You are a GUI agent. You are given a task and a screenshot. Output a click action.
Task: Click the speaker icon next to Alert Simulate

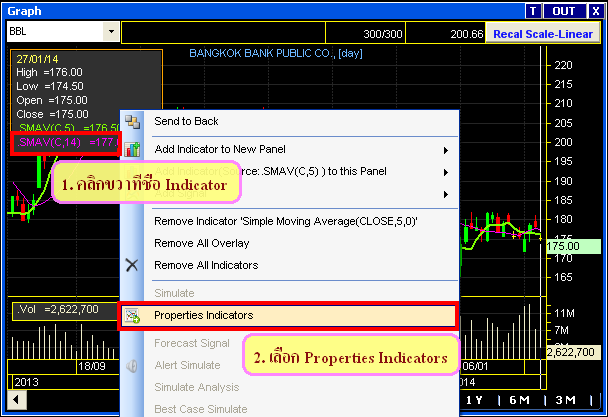point(132,366)
